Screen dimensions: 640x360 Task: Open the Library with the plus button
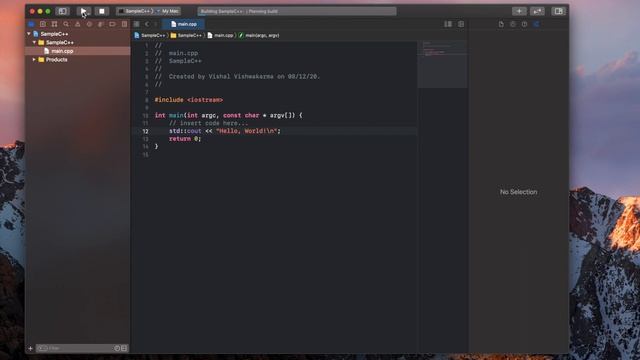519,11
